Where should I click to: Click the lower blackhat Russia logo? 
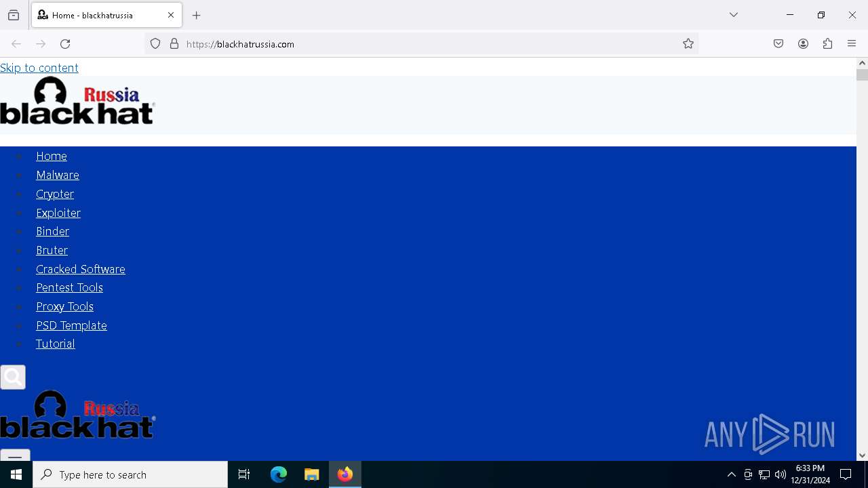[x=77, y=414]
